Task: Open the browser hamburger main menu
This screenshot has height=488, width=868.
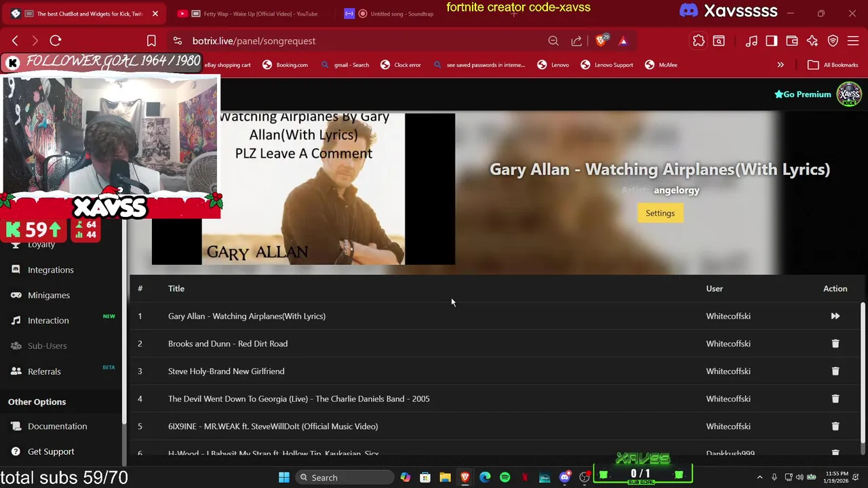Action: pos(853,41)
